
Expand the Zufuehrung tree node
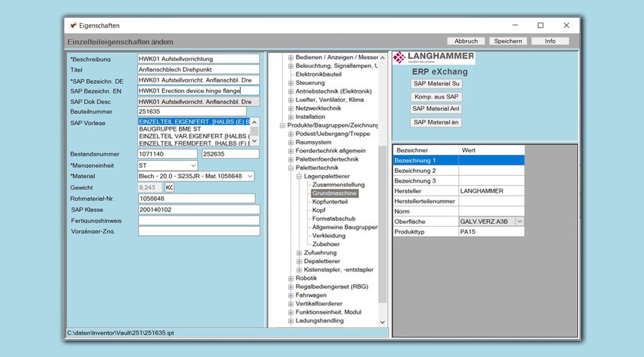[299, 253]
